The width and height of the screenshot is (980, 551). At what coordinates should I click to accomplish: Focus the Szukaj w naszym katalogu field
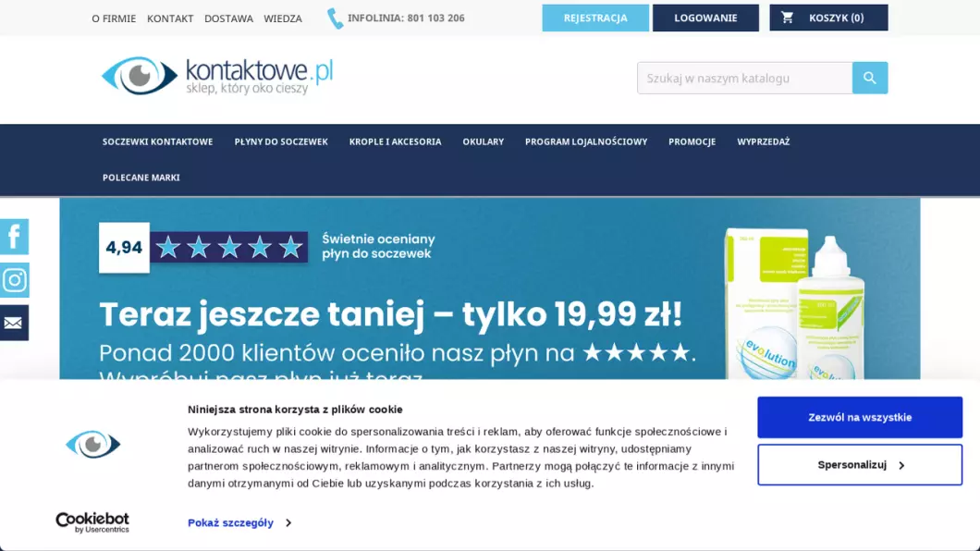pos(745,78)
